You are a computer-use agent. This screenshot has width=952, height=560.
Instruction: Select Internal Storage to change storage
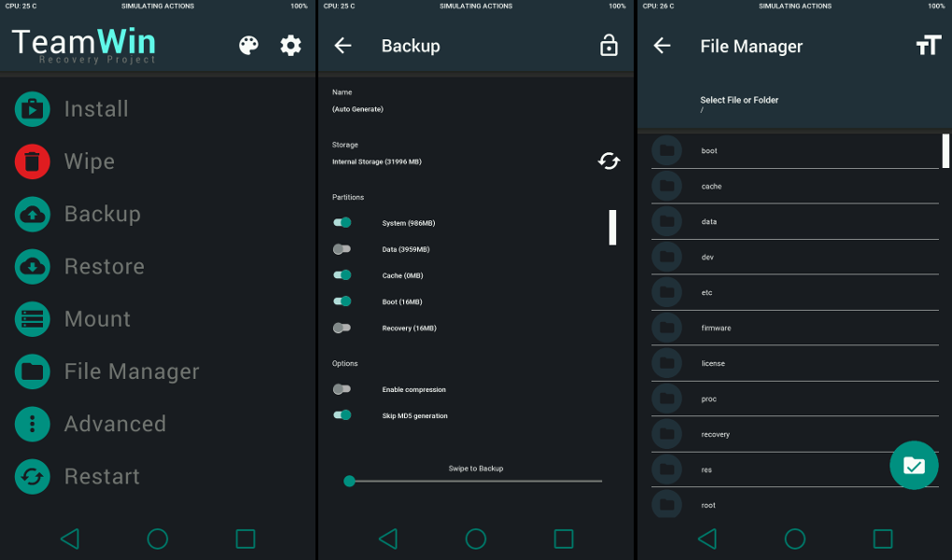pyautogui.click(x=377, y=161)
